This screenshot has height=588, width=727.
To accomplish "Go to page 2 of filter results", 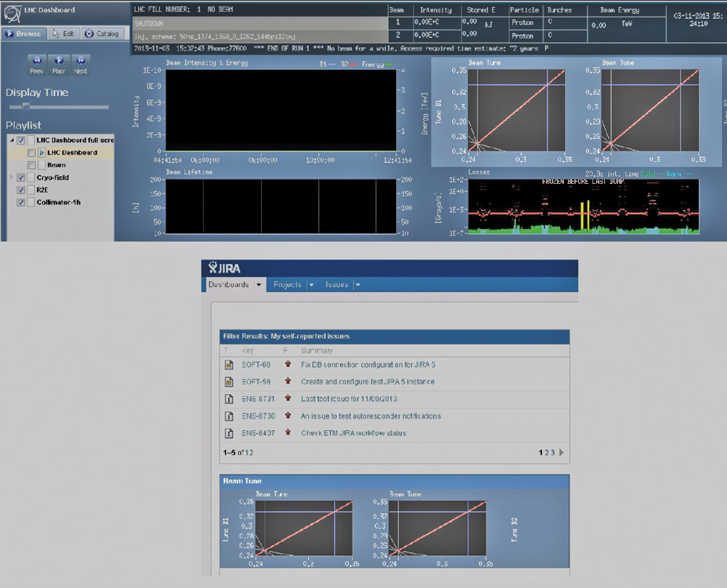I will pos(547,453).
